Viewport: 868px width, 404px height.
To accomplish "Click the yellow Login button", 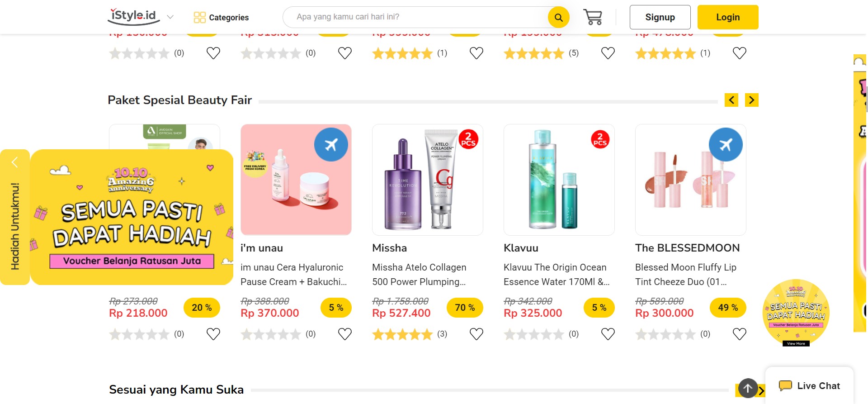I will (x=727, y=17).
